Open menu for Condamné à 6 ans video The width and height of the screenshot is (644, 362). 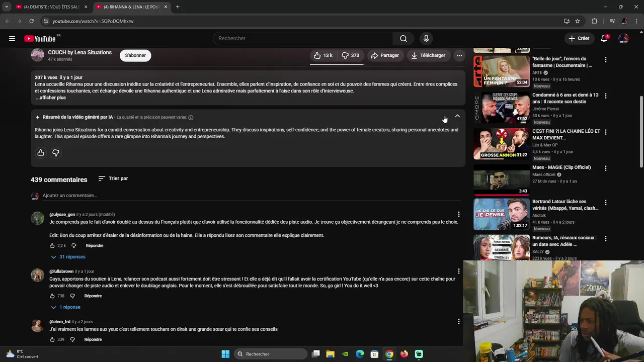coord(606,96)
